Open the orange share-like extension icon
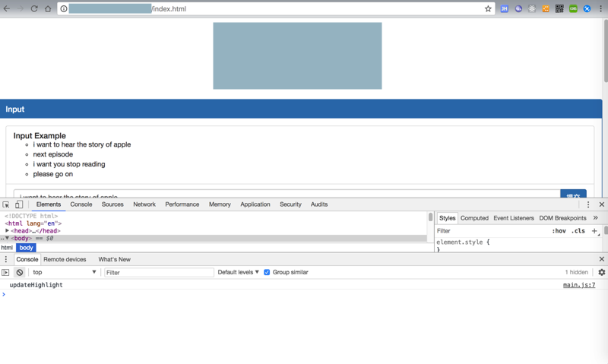608x364 pixels. (546, 8)
